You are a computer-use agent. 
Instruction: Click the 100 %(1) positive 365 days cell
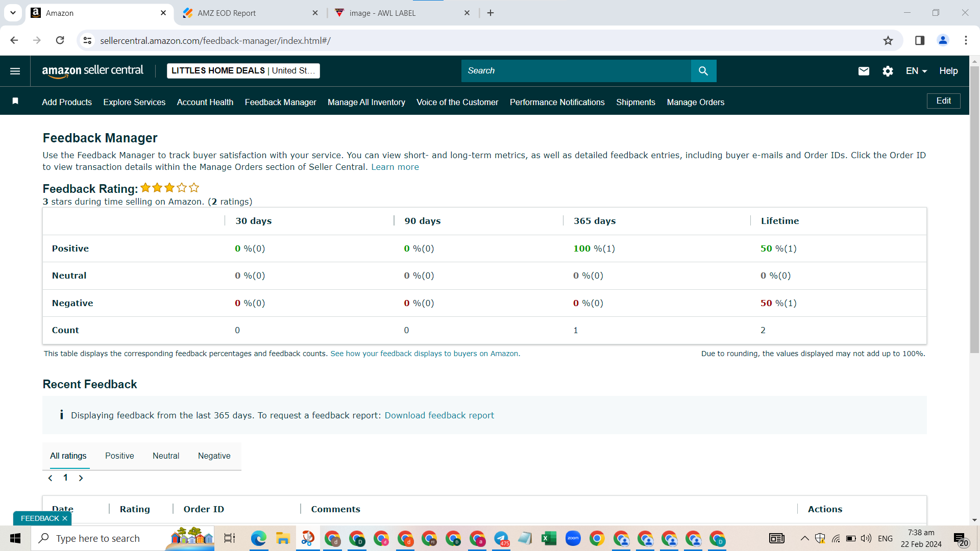pyautogui.click(x=594, y=248)
